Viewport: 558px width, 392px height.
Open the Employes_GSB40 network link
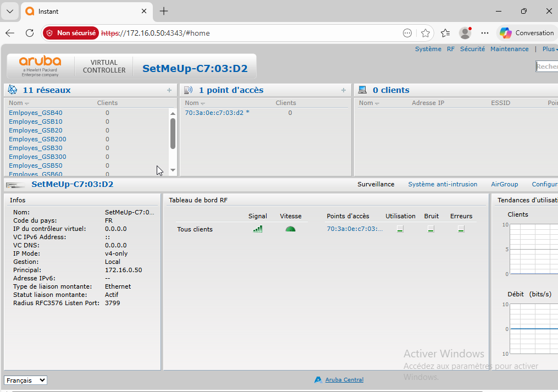tap(35, 113)
